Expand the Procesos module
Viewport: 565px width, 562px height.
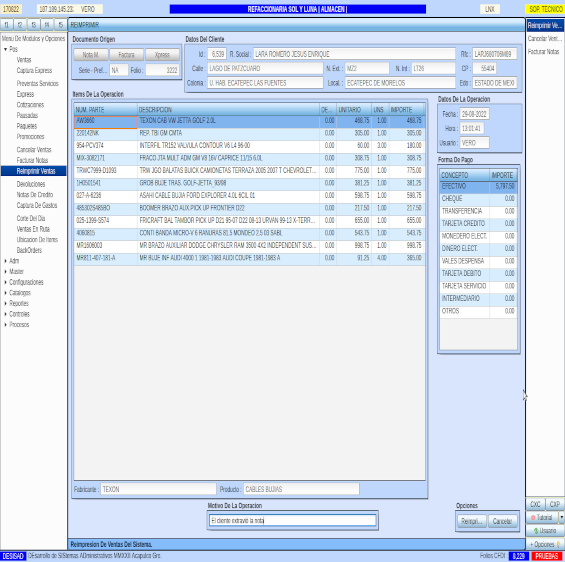(5, 325)
